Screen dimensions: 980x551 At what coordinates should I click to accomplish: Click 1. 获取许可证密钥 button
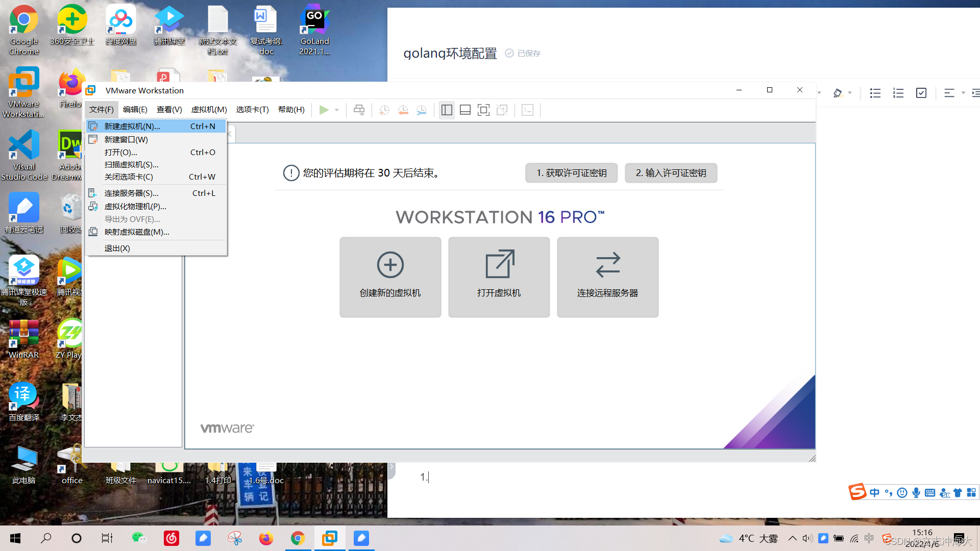click(x=571, y=173)
